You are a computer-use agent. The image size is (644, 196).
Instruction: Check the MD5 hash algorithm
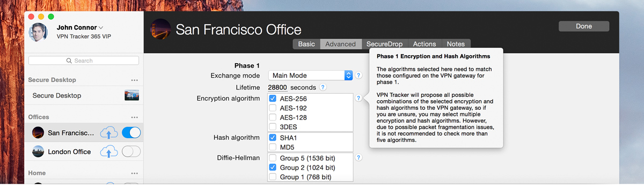[273, 147]
